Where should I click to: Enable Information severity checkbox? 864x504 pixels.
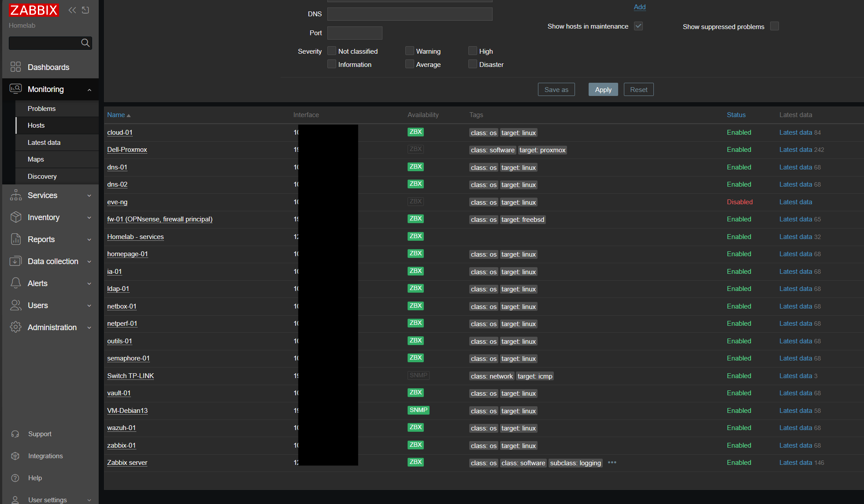click(332, 64)
